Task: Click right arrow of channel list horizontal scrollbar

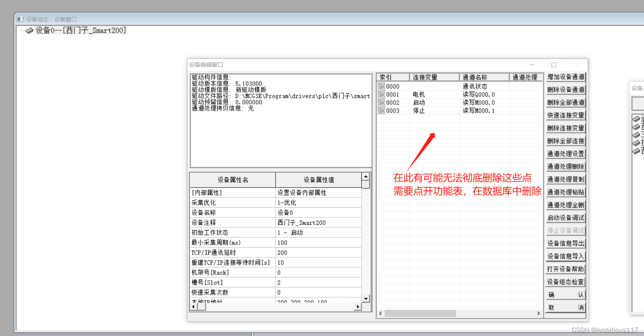Action: (x=538, y=313)
